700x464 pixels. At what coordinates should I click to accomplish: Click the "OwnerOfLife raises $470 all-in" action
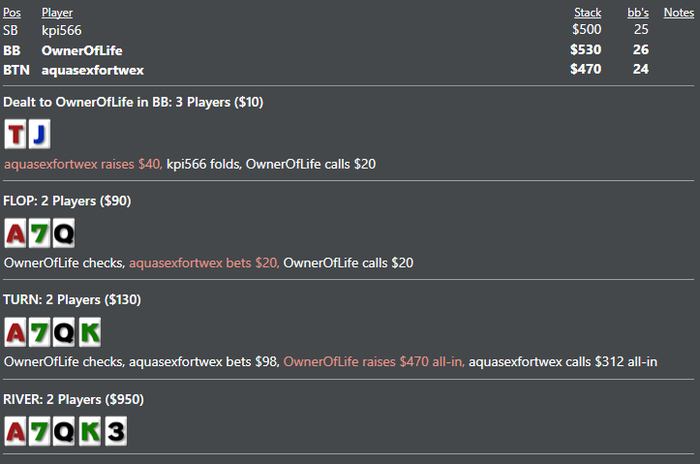click(x=374, y=361)
